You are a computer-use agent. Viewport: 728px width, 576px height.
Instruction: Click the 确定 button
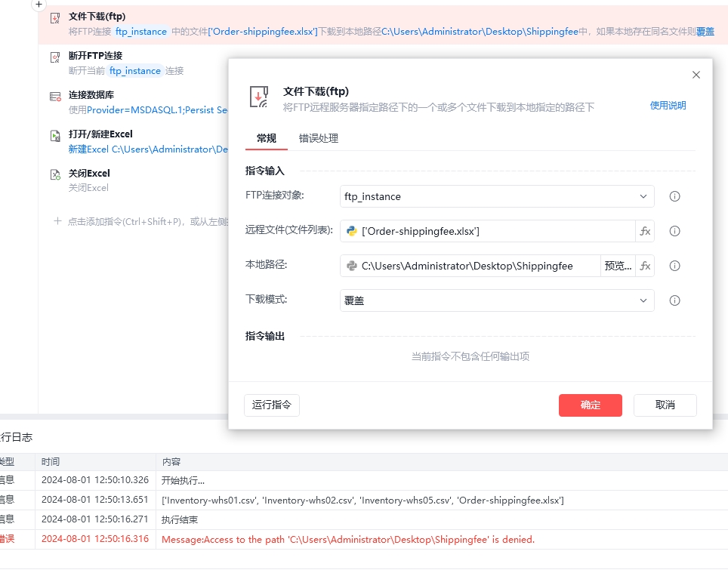coord(590,405)
